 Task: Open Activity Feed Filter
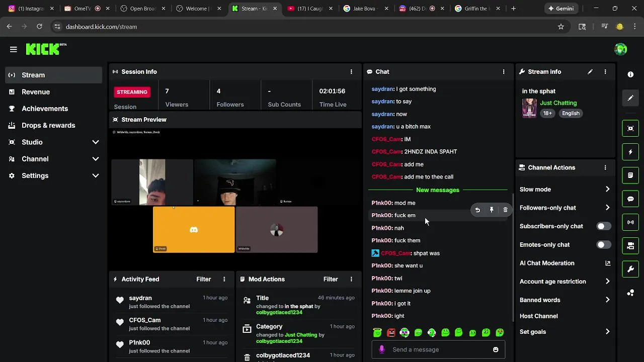[x=203, y=279]
